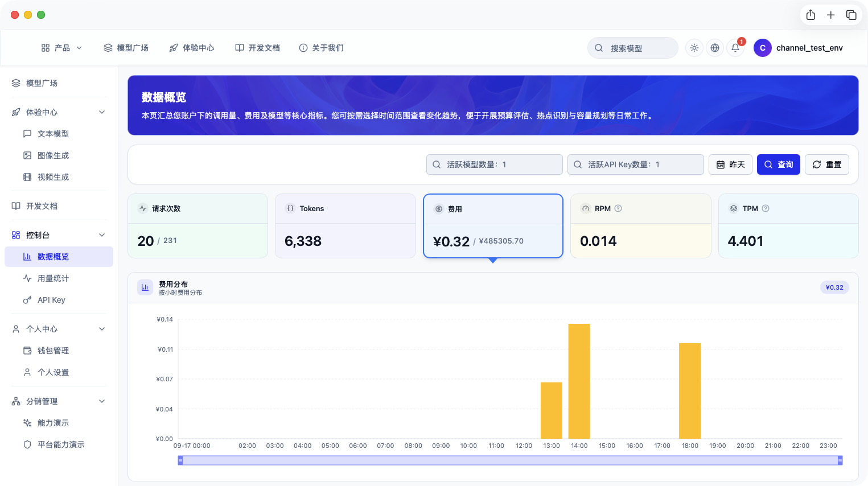The width and height of the screenshot is (868, 486).
Task: Select the 请求次数 metric card
Action: (198, 226)
